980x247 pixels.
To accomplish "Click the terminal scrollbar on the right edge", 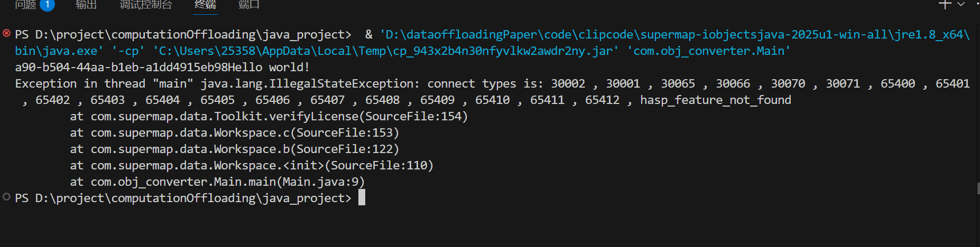I will click(978, 187).
